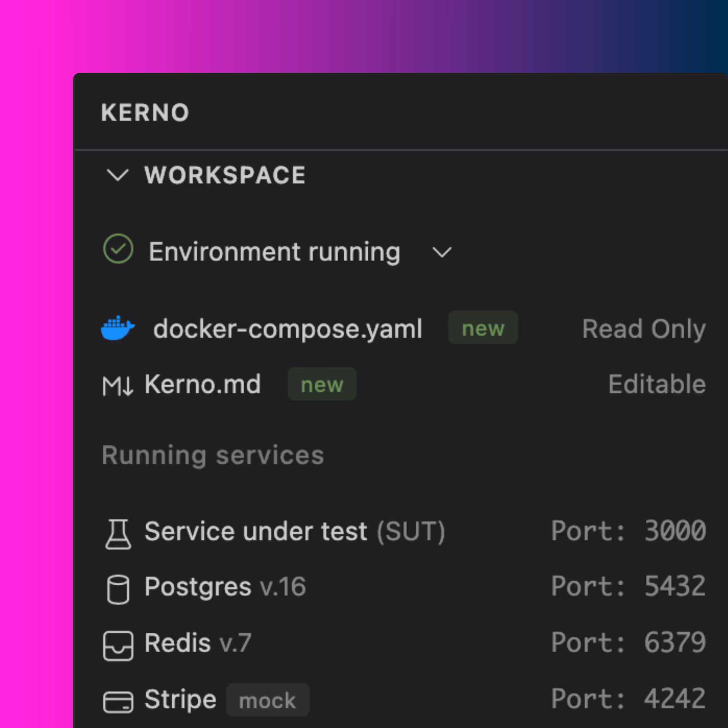Select the Service under test (SUT) entry

[295, 531]
